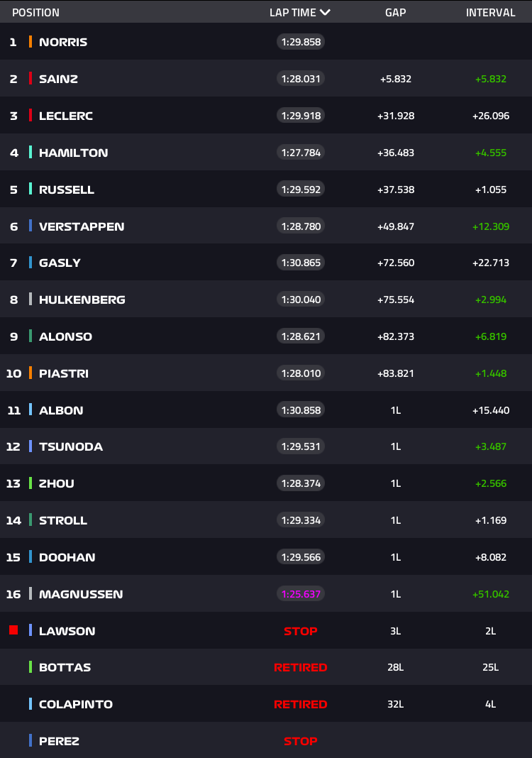Click Zhou's lap time badge 1:28.374
The height and width of the screenshot is (758, 532).
pyautogui.click(x=301, y=483)
